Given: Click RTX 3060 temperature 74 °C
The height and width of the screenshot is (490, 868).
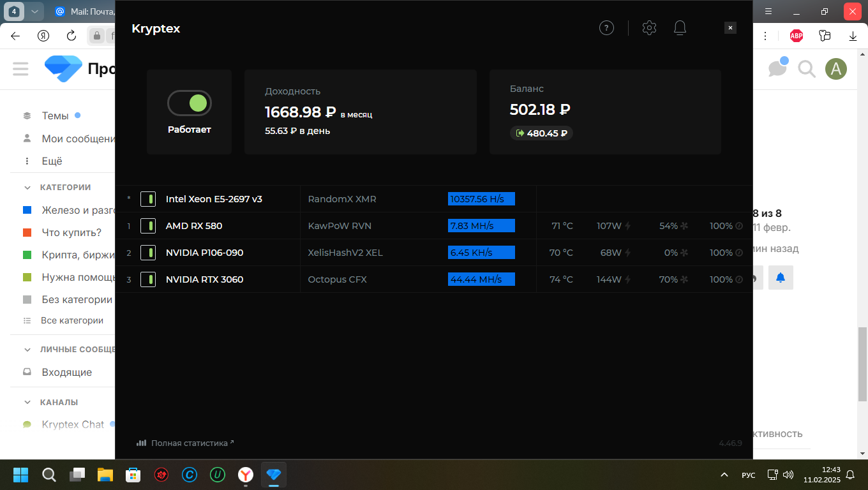Looking at the screenshot, I should click(561, 279).
